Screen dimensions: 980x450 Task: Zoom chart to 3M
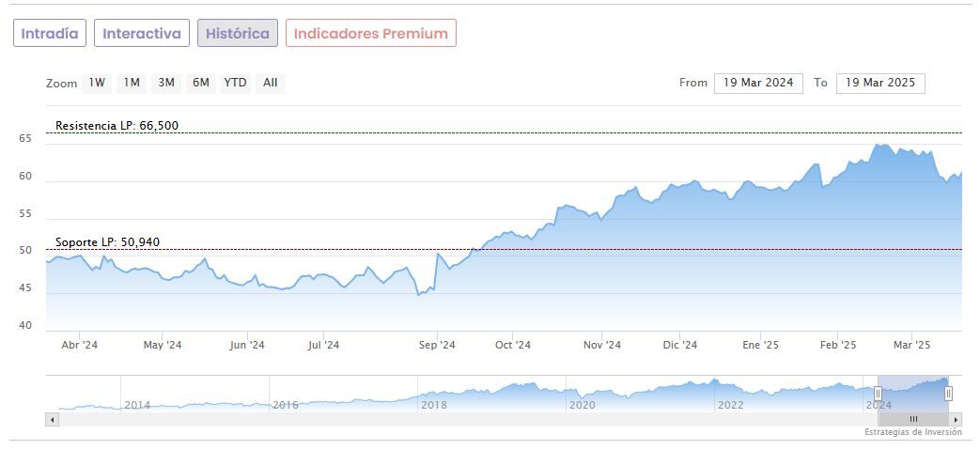166,83
